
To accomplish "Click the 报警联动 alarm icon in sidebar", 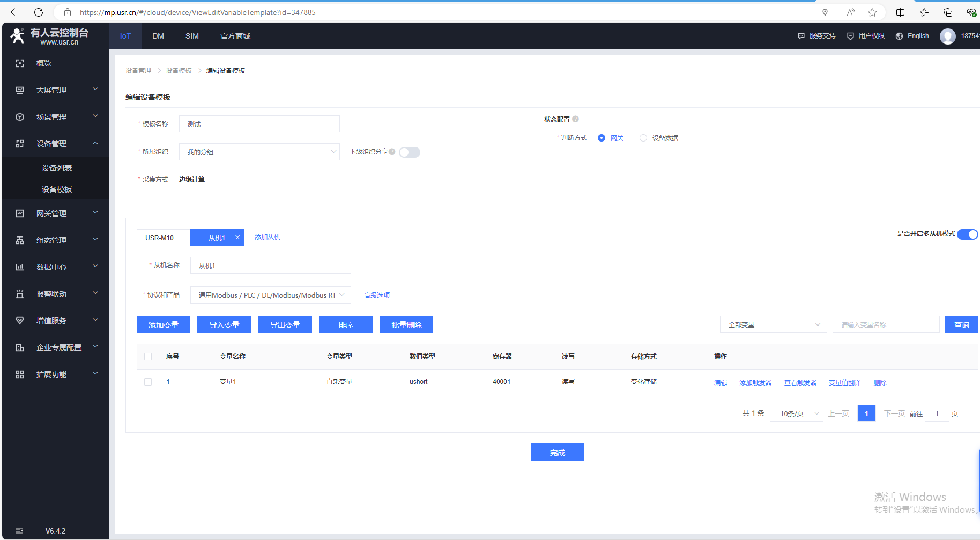I will 20,294.
